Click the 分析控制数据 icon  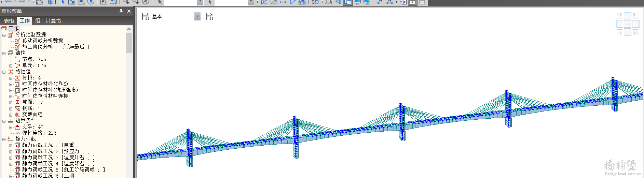(x=11, y=34)
